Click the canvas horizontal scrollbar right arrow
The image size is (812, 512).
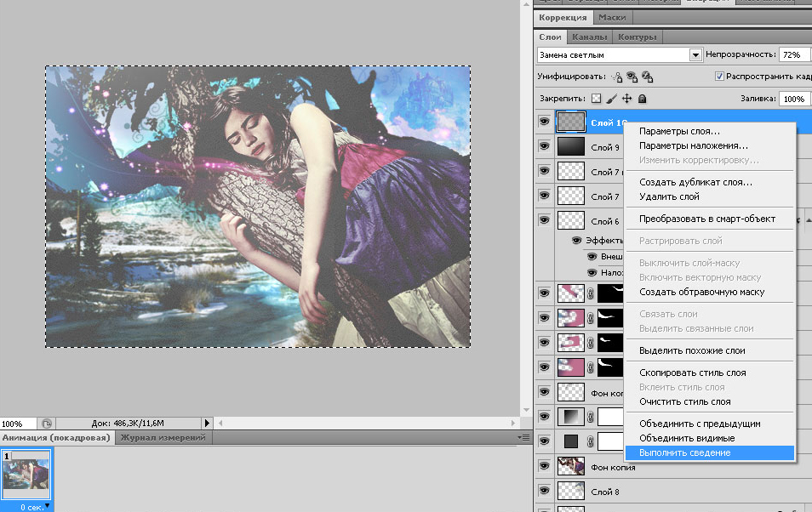513,423
